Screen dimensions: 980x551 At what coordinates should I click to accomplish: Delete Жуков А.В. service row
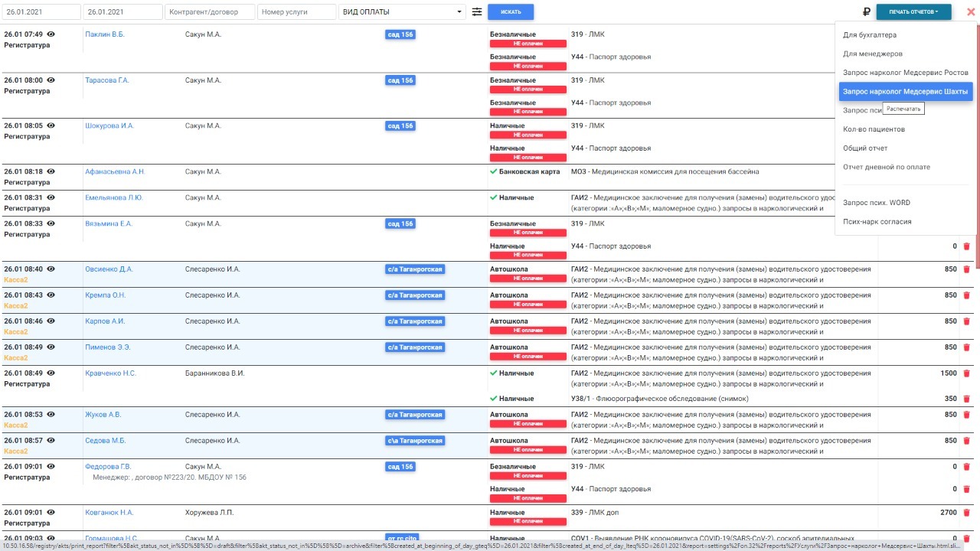[966, 415]
